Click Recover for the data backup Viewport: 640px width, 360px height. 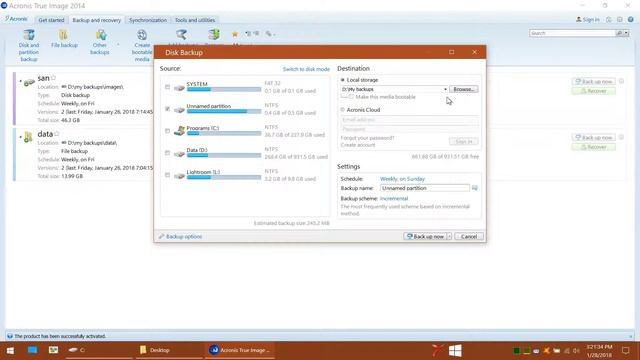click(593, 147)
